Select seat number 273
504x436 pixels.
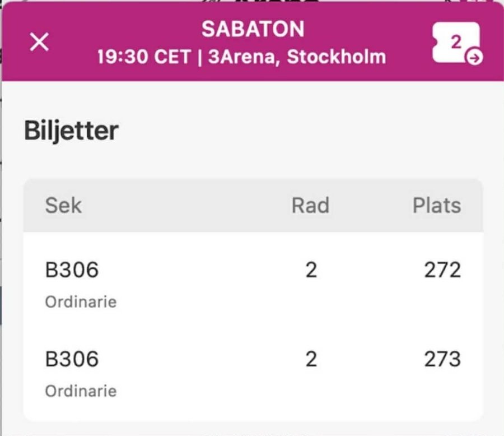(442, 359)
